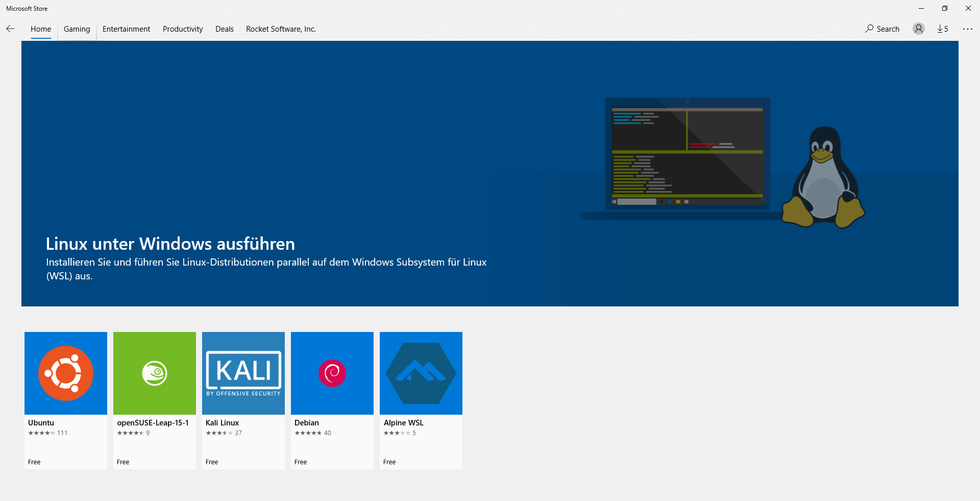The image size is (980, 501).
Task: Open the Home tab
Action: [x=41, y=29]
